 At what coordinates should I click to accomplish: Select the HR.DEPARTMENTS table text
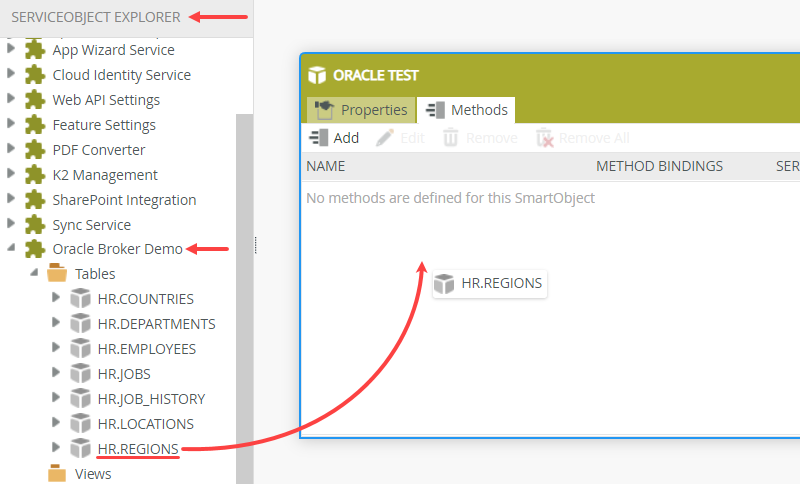156,324
